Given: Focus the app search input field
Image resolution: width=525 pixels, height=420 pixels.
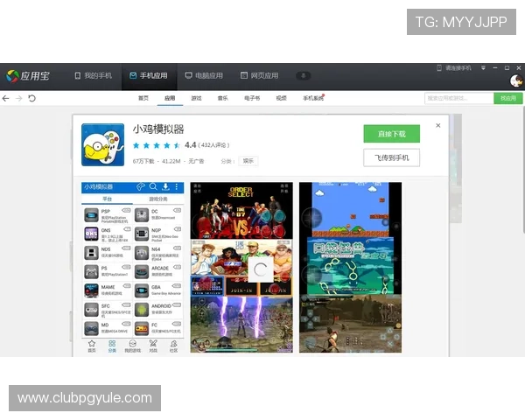Looking at the screenshot, I should (x=459, y=99).
